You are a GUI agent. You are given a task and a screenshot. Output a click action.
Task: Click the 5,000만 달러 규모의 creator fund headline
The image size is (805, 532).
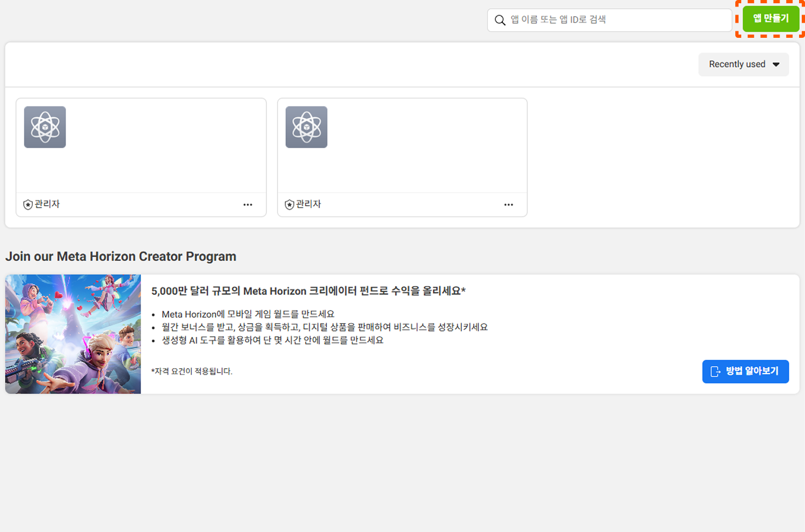(308, 291)
